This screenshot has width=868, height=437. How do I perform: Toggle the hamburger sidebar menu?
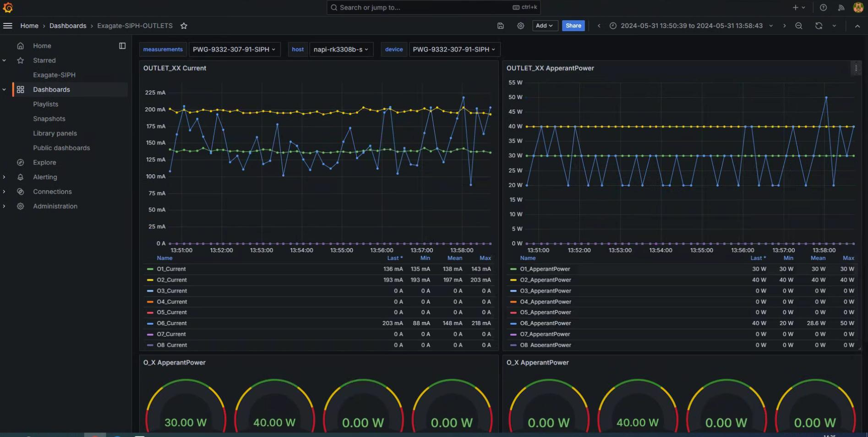(8, 26)
